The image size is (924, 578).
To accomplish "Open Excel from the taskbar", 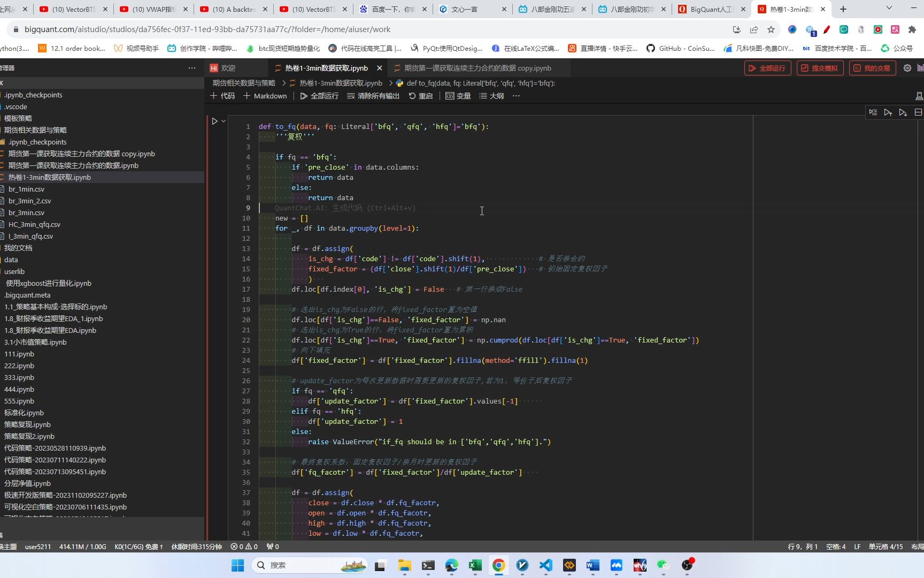I will tap(475, 565).
